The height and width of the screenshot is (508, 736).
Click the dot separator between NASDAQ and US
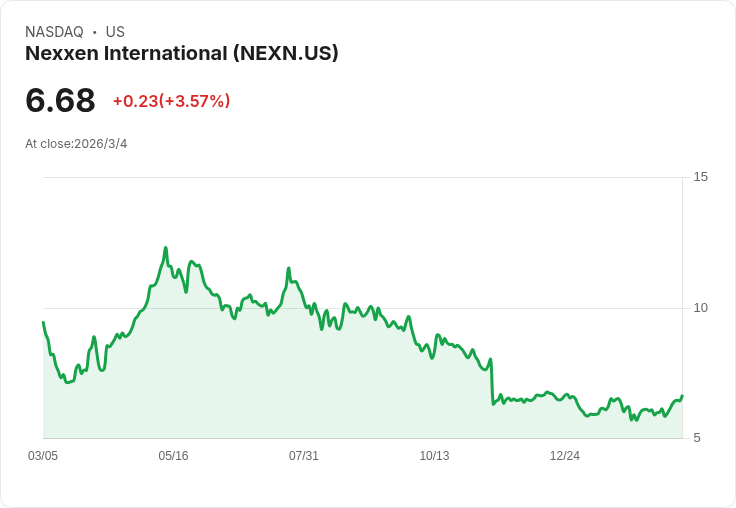coord(95,32)
